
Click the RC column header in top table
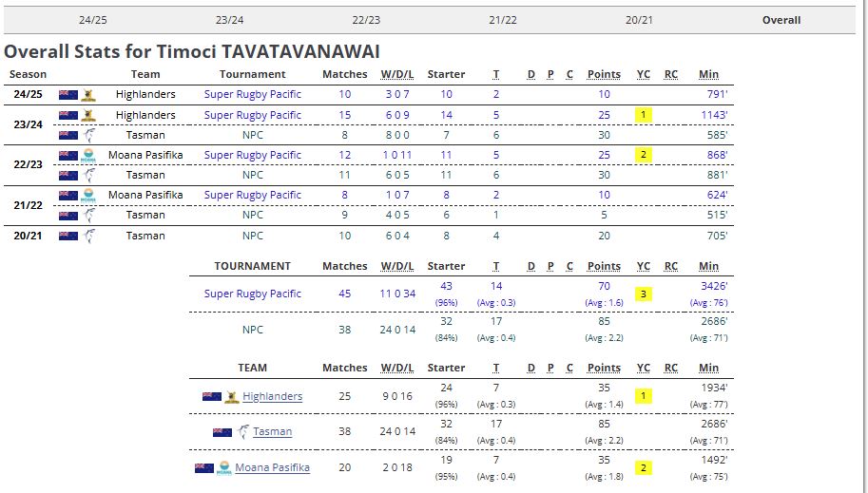(x=671, y=74)
